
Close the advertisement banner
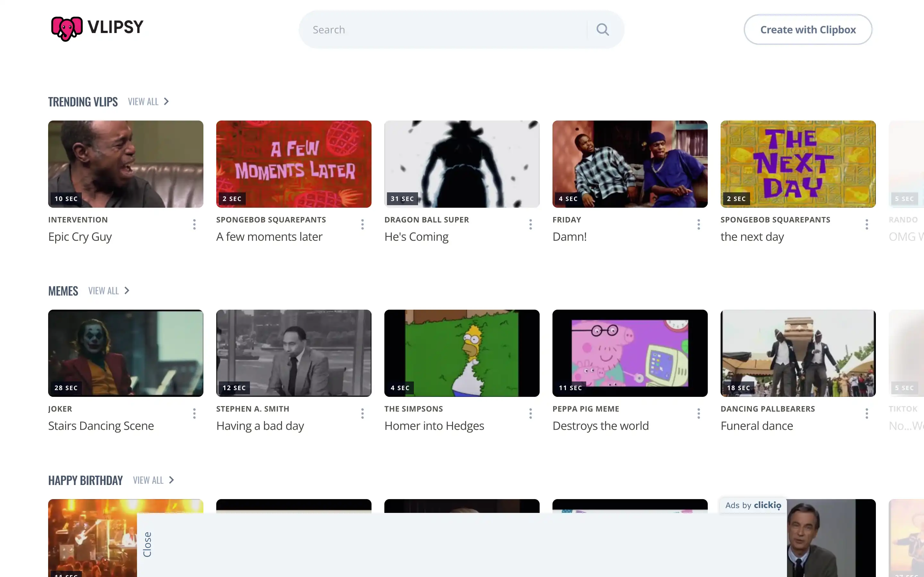pos(148,543)
